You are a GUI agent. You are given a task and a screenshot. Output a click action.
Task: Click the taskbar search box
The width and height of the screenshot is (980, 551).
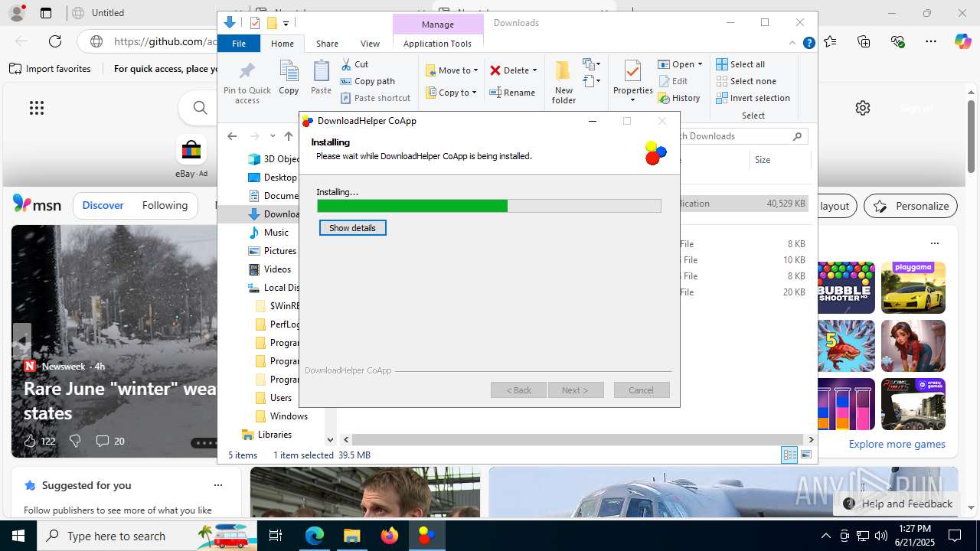pyautogui.click(x=146, y=536)
